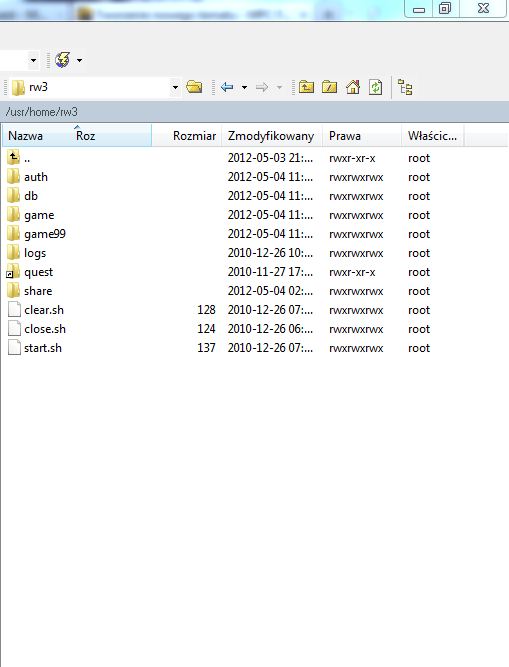The height and width of the screenshot is (667, 509).
Task: Click the share folder icon
Action: point(14,291)
